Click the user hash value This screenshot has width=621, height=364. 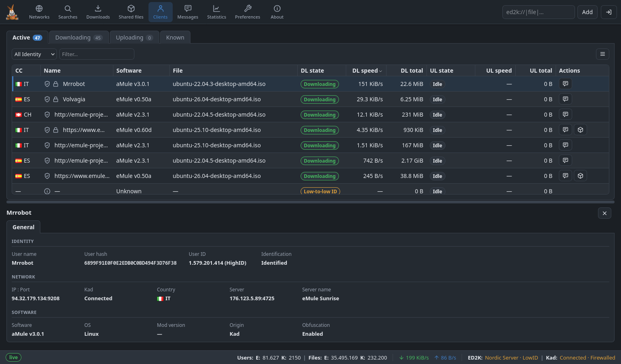click(130, 263)
